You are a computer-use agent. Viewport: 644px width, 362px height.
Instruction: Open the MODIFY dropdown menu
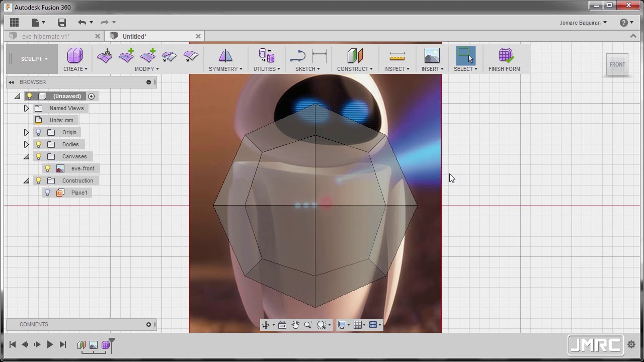[146, 69]
